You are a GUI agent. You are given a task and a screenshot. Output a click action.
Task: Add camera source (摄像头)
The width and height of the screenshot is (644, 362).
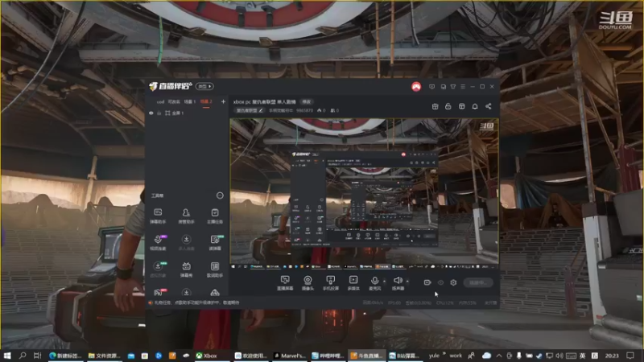[308, 283]
